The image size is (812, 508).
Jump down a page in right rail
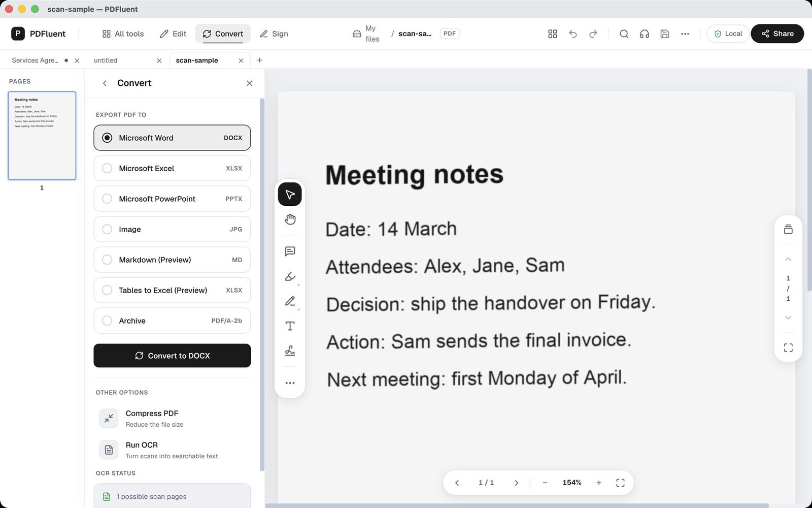pyautogui.click(x=788, y=317)
